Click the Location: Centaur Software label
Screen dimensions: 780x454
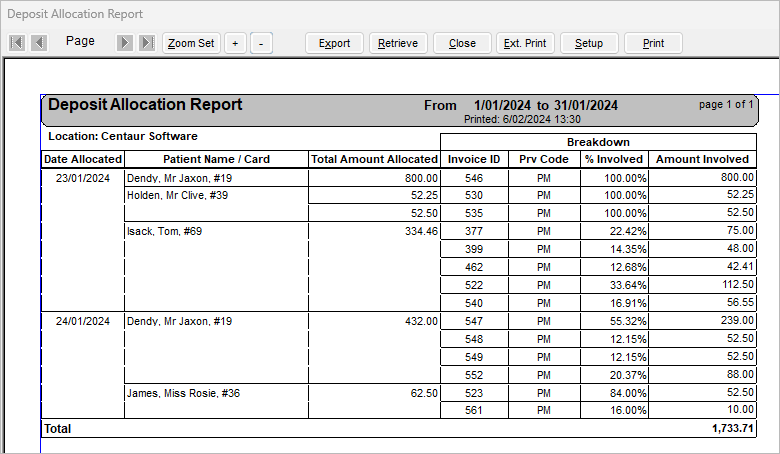(123, 136)
